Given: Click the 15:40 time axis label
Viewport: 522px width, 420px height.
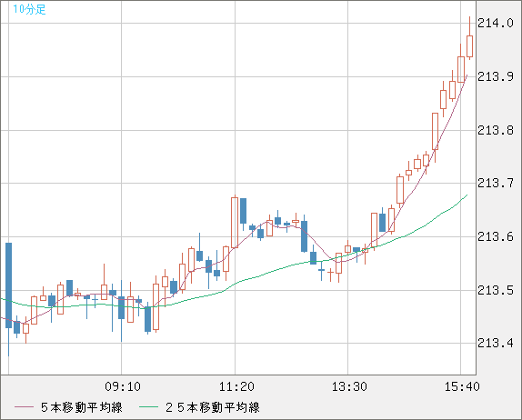Looking at the screenshot, I should (x=462, y=386).
